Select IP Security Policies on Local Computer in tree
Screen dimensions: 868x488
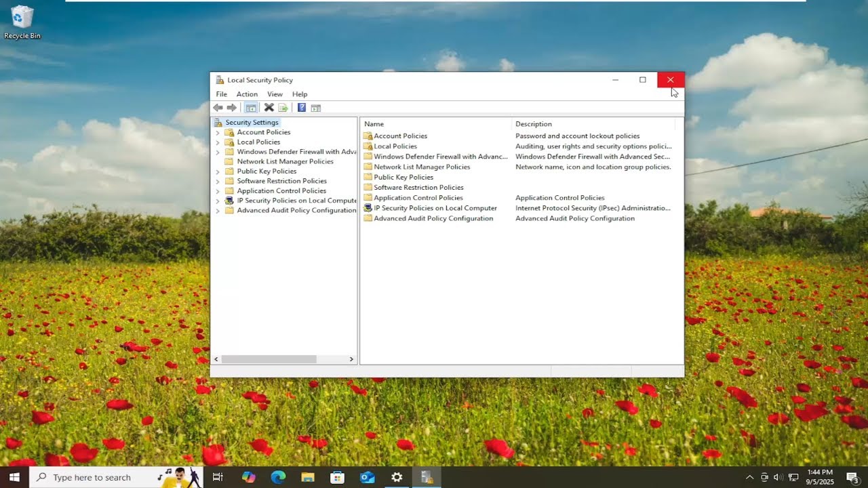(296, 201)
